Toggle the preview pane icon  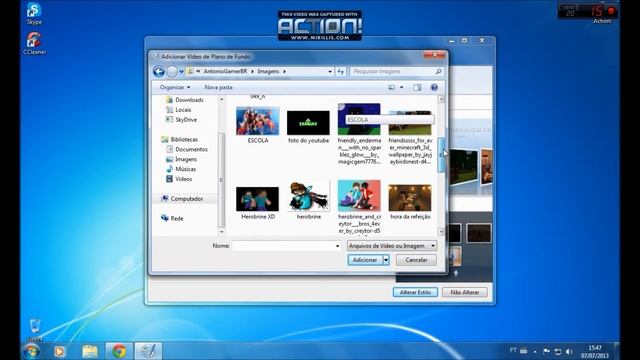(x=417, y=87)
